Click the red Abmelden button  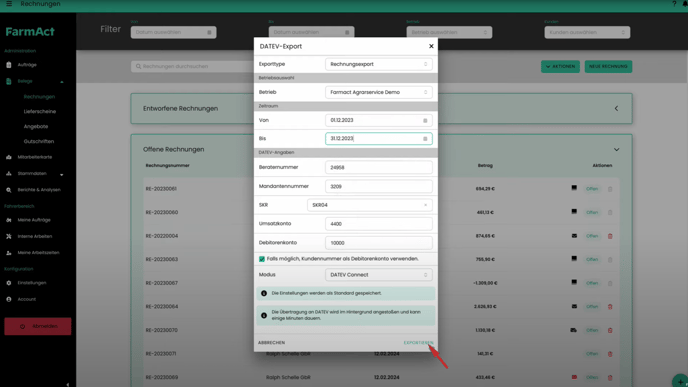pyautogui.click(x=38, y=326)
